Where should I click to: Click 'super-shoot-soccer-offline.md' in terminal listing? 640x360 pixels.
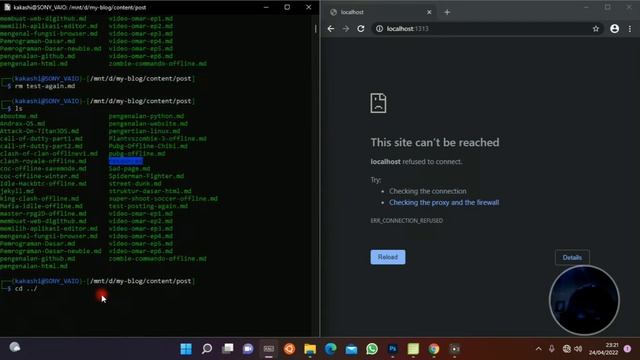[x=163, y=199]
